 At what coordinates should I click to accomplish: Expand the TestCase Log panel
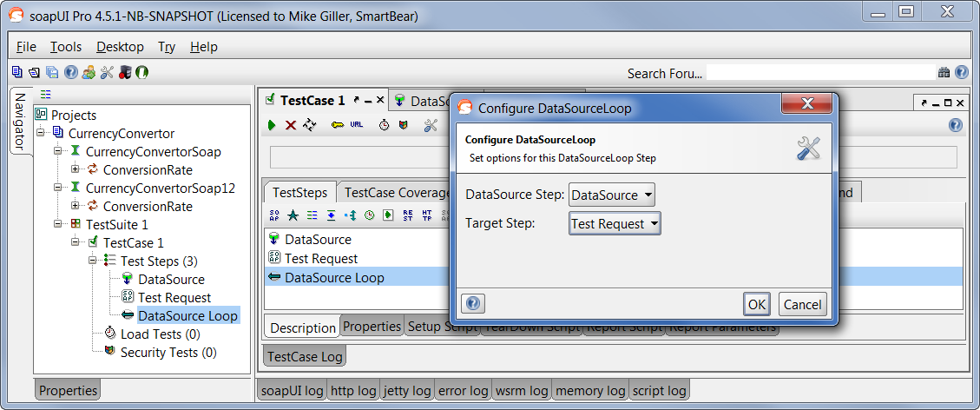click(x=305, y=356)
